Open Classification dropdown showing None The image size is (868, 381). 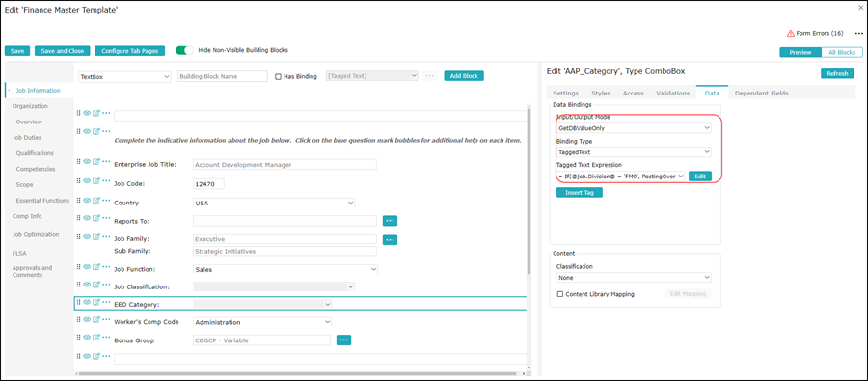(634, 278)
